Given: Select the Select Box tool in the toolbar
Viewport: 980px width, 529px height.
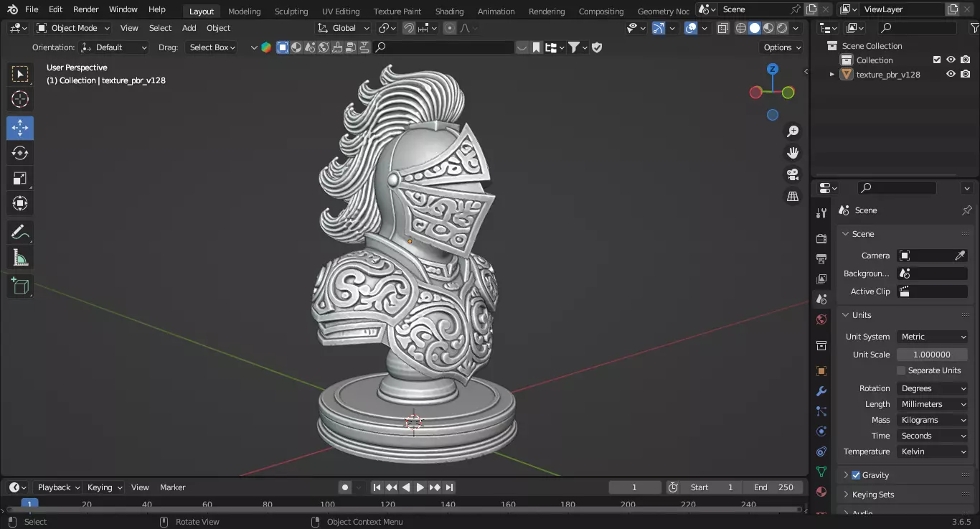Looking at the screenshot, I should (x=20, y=75).
